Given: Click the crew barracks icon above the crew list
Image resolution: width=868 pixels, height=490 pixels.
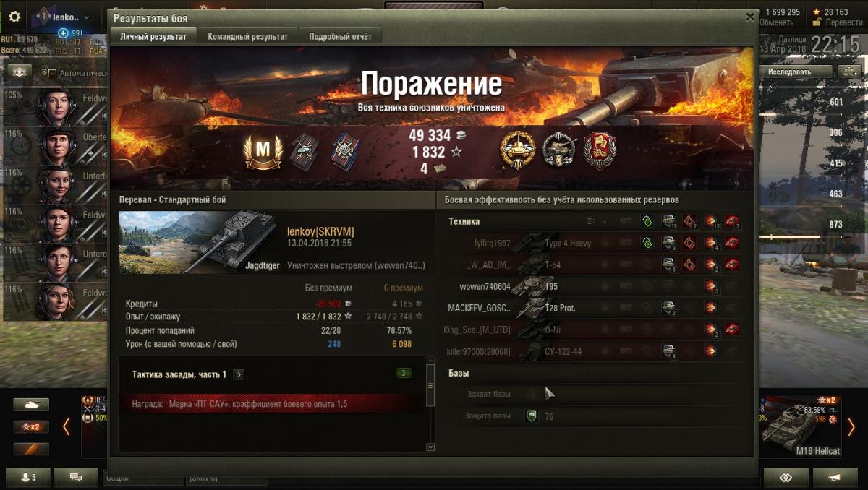Looking at the screenshot, I should (20, 72).
